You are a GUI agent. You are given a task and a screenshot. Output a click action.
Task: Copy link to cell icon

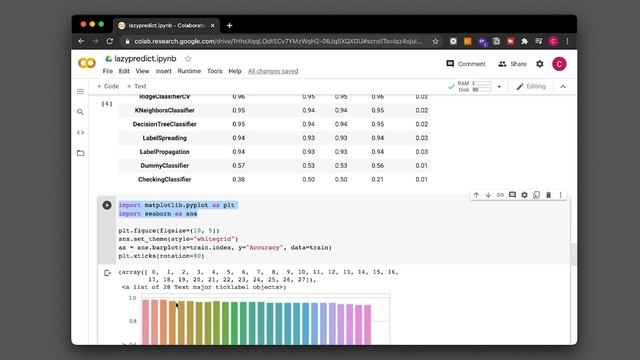click(500, 195)
